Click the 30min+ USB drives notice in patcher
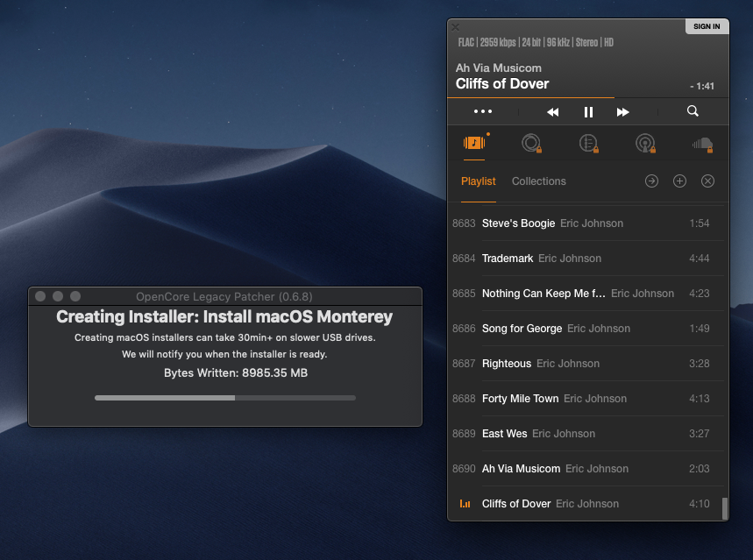Viewport: 753px width, 560px height. coord(224,337)
